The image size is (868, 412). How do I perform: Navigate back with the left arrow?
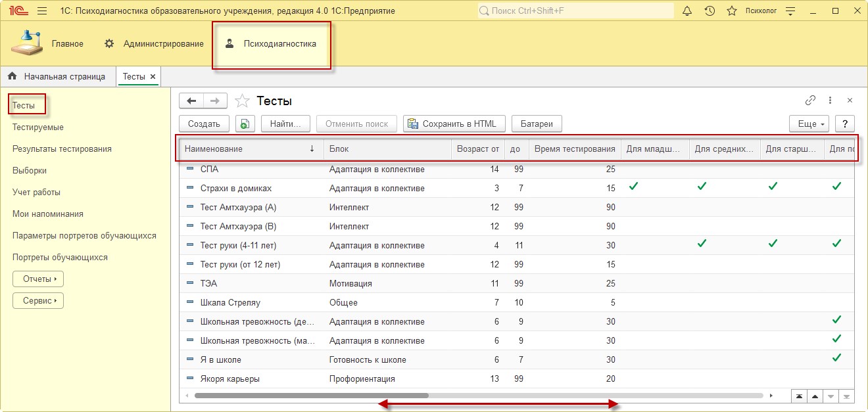191,101
